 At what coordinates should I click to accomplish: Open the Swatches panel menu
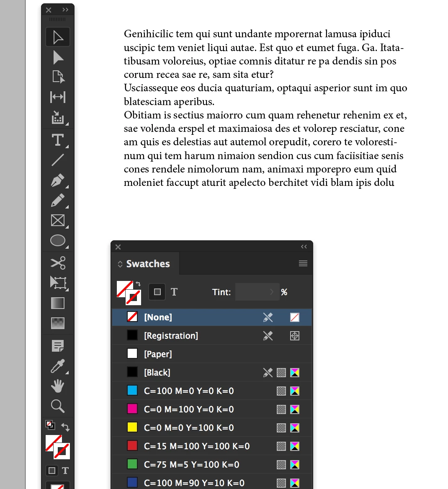tap(303, 263)
